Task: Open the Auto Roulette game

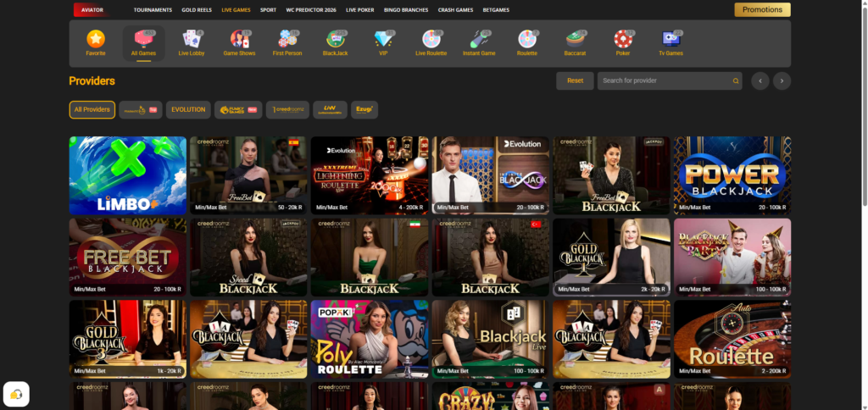Action: coord(732,339)
